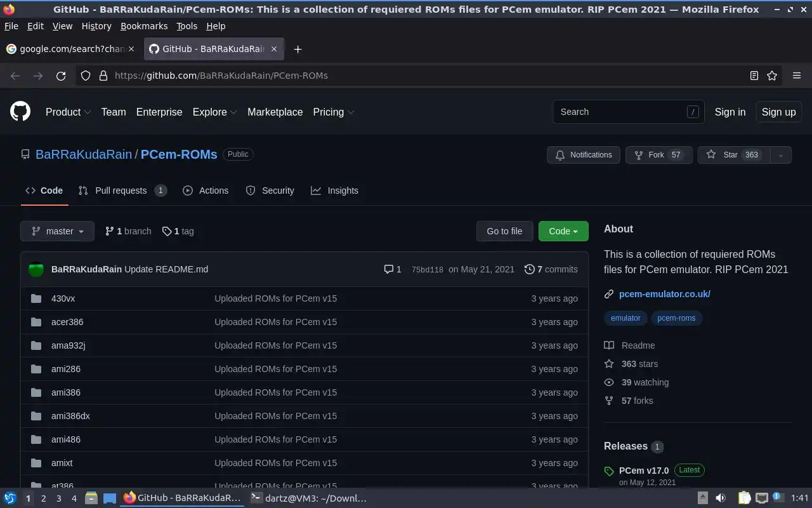The height and width of the screenshot is (508, 812).
Task: Click the acer386 folder icon
Action: tap(36, 322)
